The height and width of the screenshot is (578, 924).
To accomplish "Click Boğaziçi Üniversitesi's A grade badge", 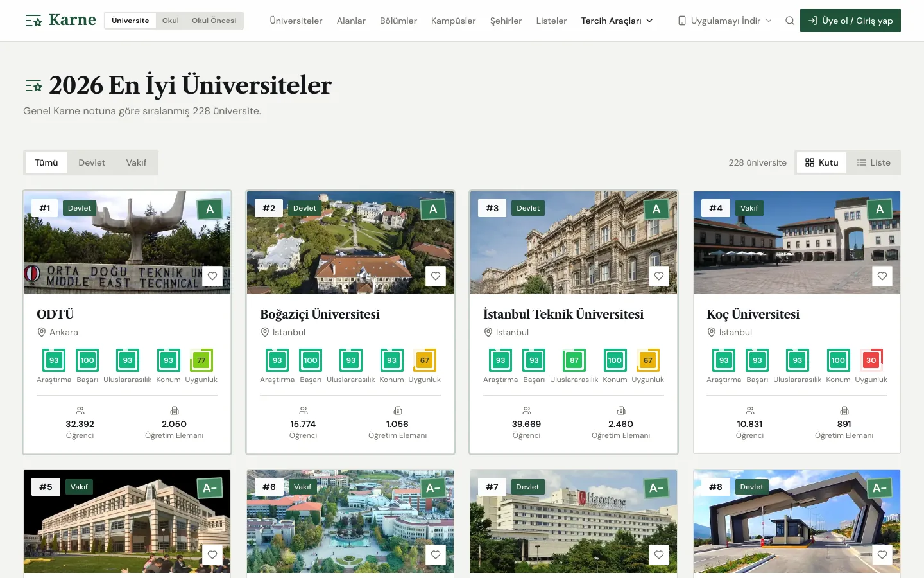I will click(433, 209).
